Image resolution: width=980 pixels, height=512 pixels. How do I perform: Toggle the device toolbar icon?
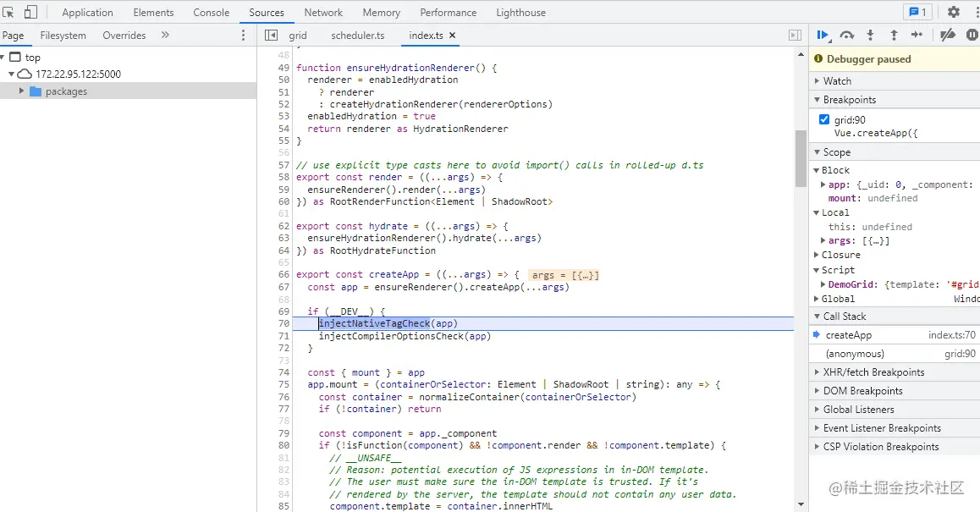pos(30,12)
